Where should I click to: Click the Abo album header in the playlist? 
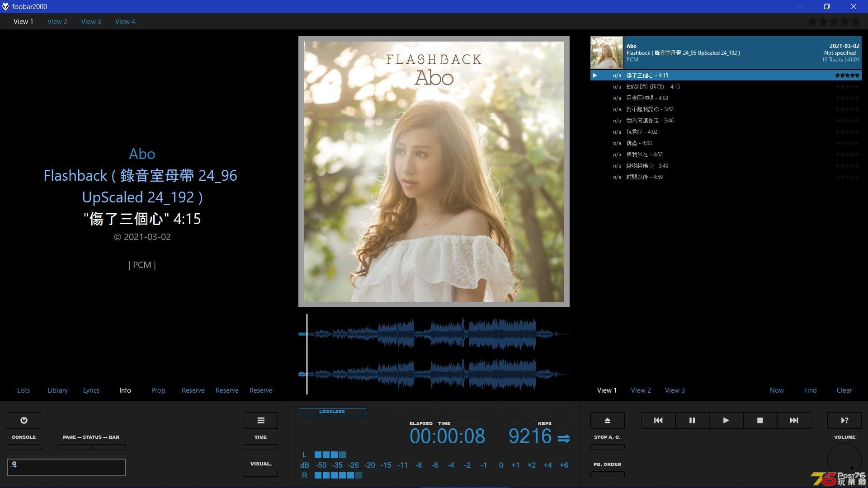pos(726,52)
